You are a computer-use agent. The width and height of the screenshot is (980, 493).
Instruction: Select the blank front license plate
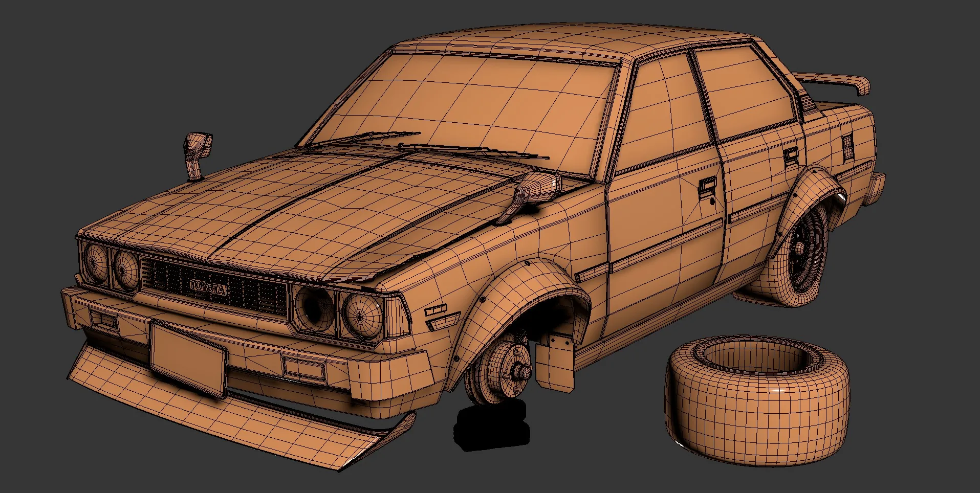(x=189, y=360)
